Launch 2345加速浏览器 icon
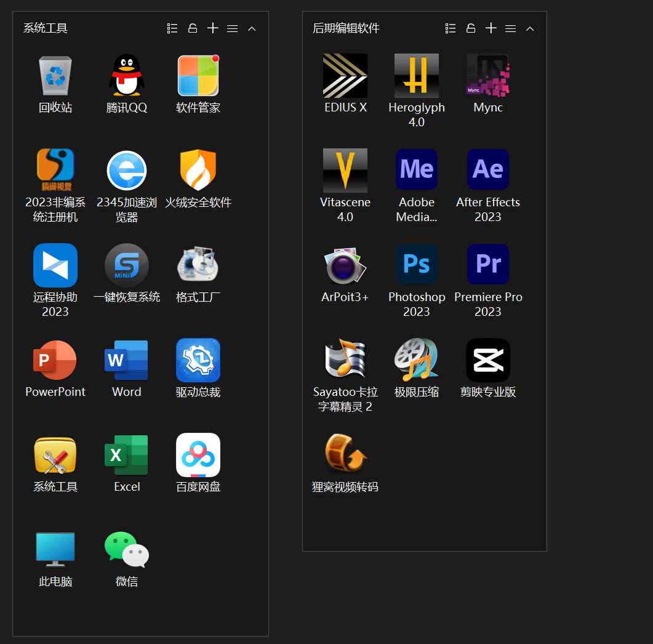Screen dimensions: 653x644 (127, 171)
